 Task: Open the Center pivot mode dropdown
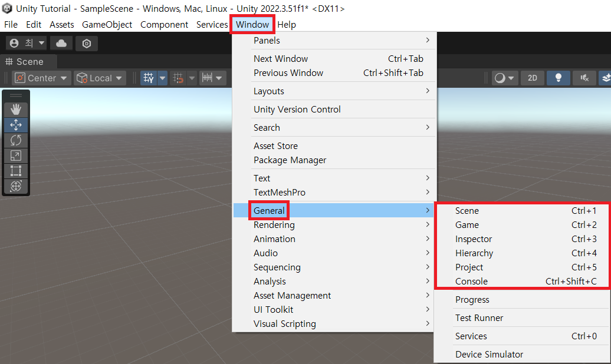[x=41, y=78]
